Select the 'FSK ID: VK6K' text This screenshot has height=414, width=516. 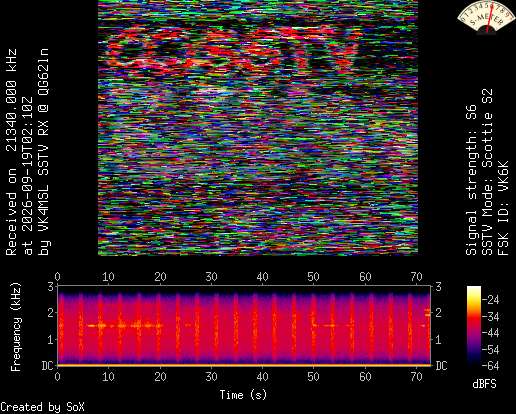(503, 208)
